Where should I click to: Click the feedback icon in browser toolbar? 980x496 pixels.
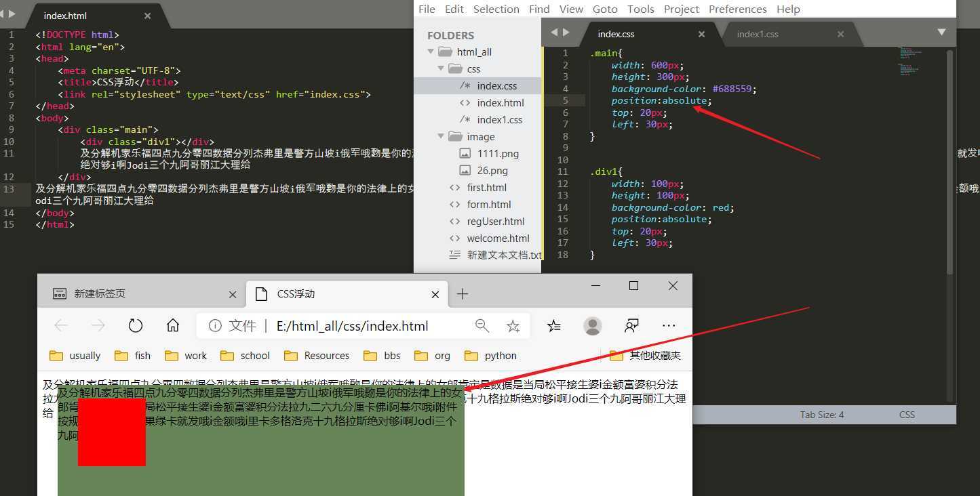point(631,326)
